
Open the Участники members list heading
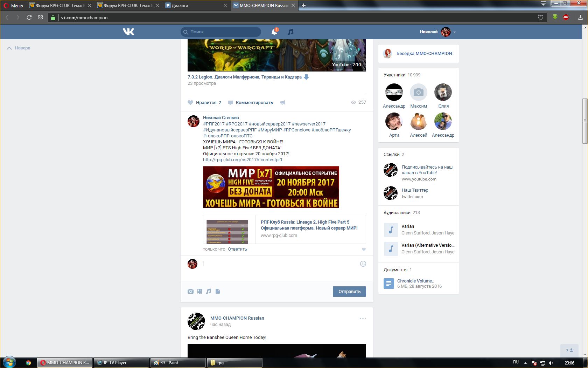point(394,75)
